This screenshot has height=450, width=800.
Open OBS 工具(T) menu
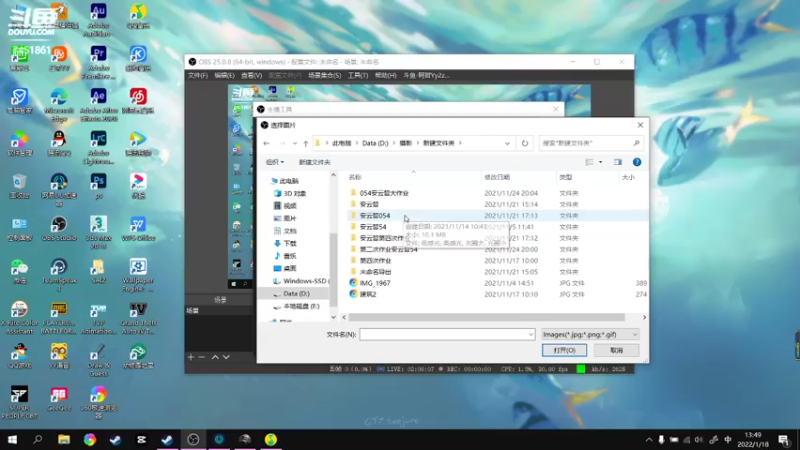tap(358, 76)
